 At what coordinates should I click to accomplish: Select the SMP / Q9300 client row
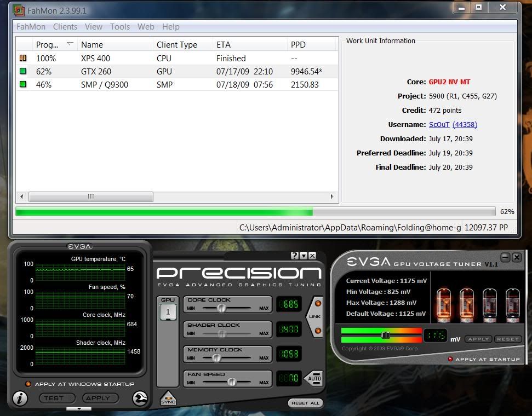177,84
